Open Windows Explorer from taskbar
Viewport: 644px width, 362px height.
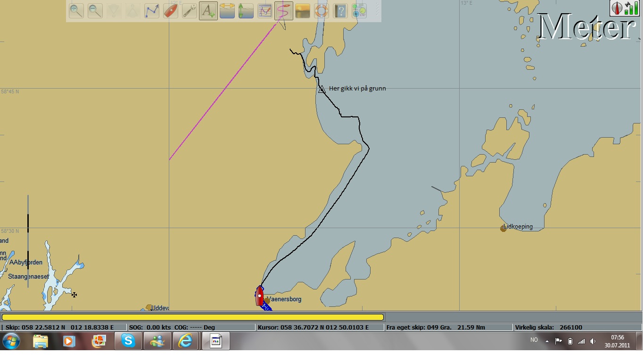click(x=41, y=341)
